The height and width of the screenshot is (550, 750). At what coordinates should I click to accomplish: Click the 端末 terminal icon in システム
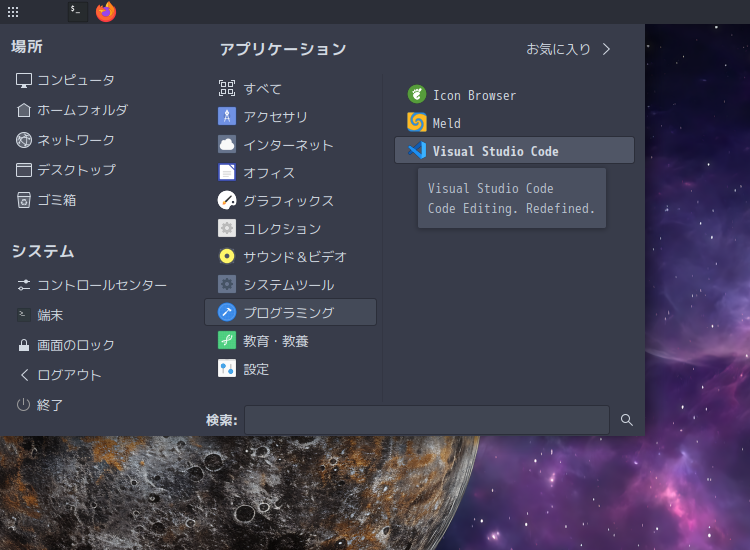pyautogui.click(x=24, y=315)
